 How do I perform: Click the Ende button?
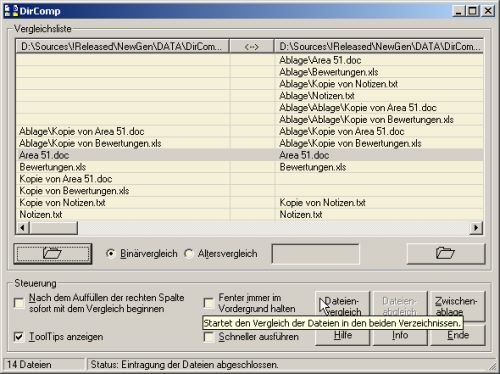point(457,335)
